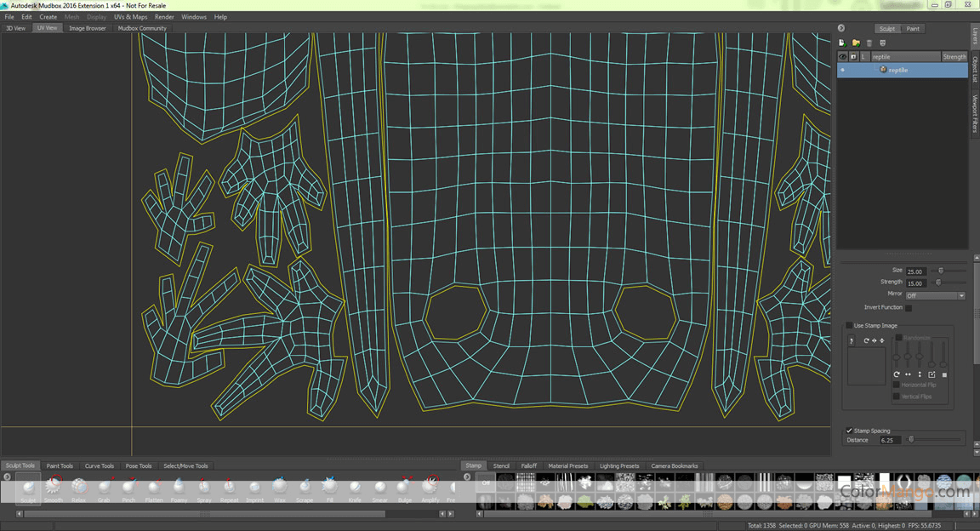The image size is (980, 531).
Task: Select the Grab sculpt tool
Action: 104,488
